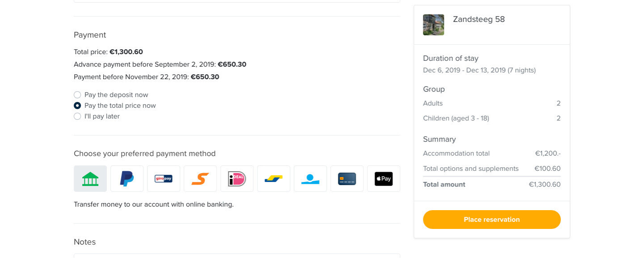The height and width of the screenshot is (258, 644).
Task: Select 'Pay the deposit now' option
Action: point(77,95)
